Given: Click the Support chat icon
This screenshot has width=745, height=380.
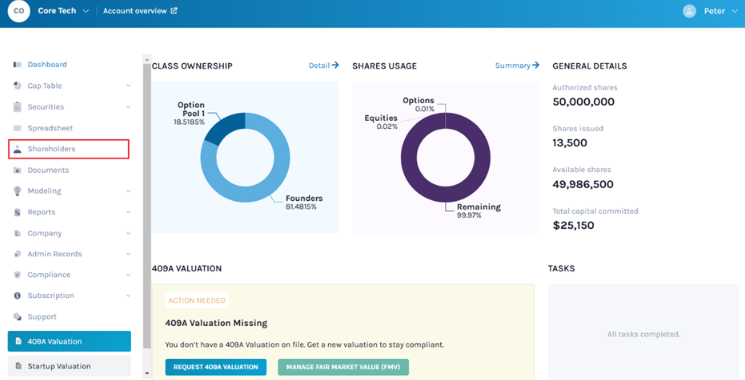Looking at the screenshot, I should 17,316.
